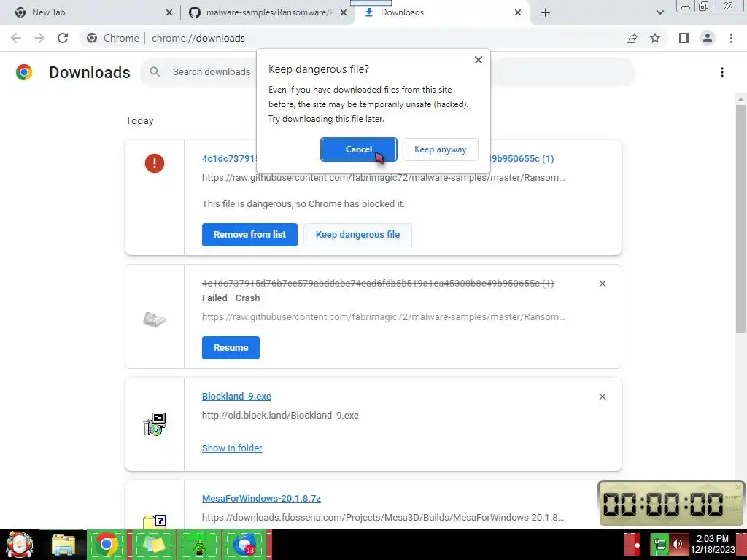Viewport: 747px width, 560px height.
Task: Go forward with the forward arrow
Action: click(39, 38)
